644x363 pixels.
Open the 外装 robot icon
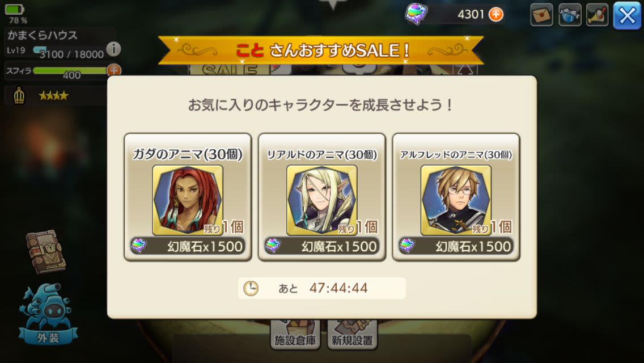48,314
